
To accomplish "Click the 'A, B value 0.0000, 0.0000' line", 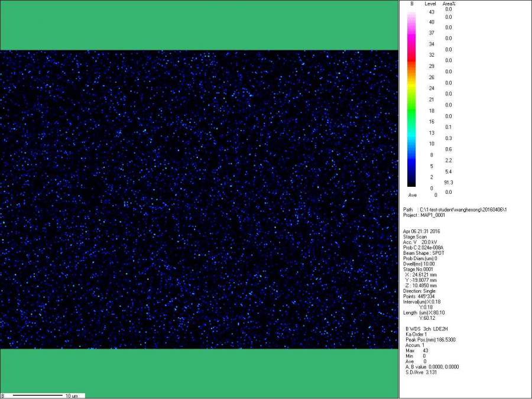I will pyautogui.click(x=432, y=367).
